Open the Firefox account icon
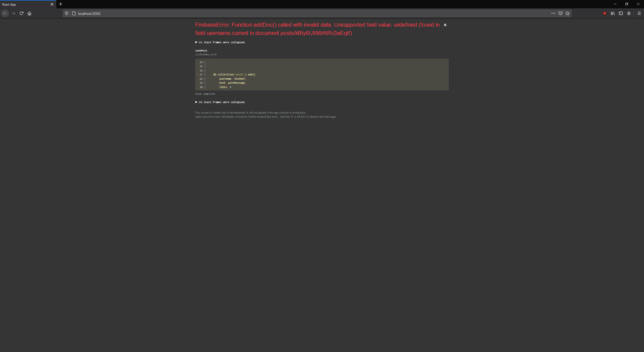 tap(629, 13)
